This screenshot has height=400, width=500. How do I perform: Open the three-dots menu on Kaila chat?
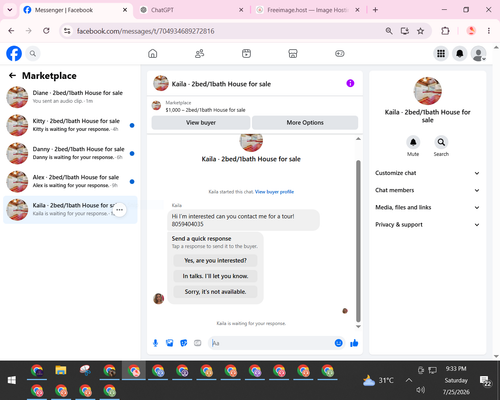click(x=119, y=210)
